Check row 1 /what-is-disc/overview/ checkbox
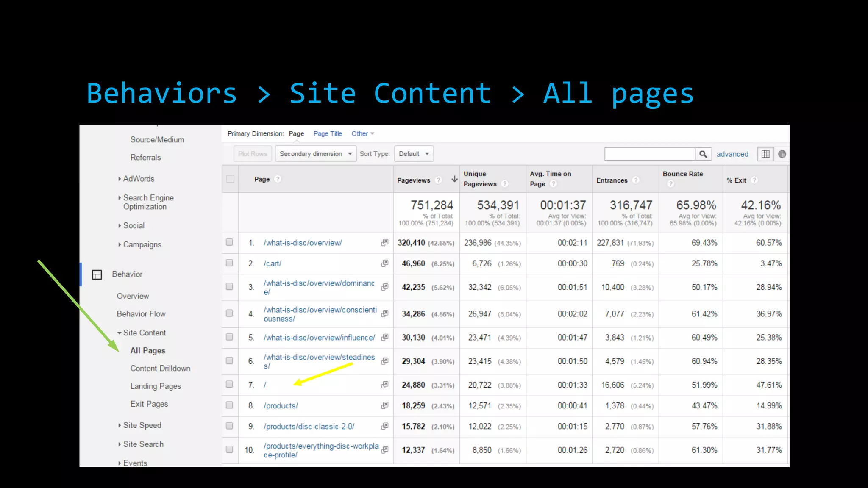 pos(229,242)
